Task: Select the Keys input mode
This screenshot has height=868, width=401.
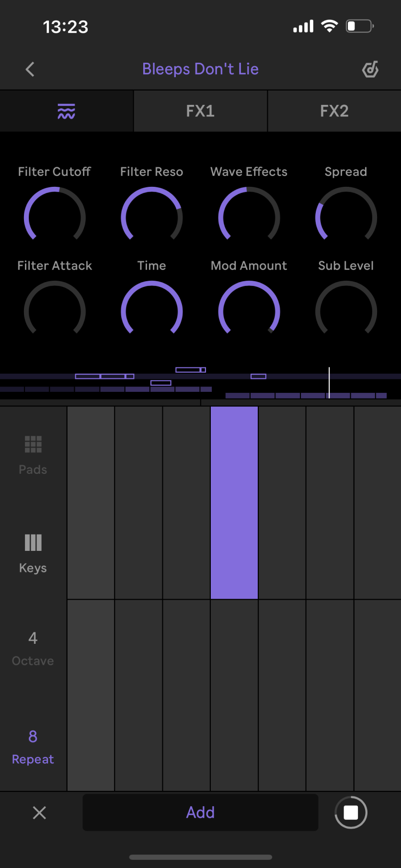Action: tap(33, 553)
